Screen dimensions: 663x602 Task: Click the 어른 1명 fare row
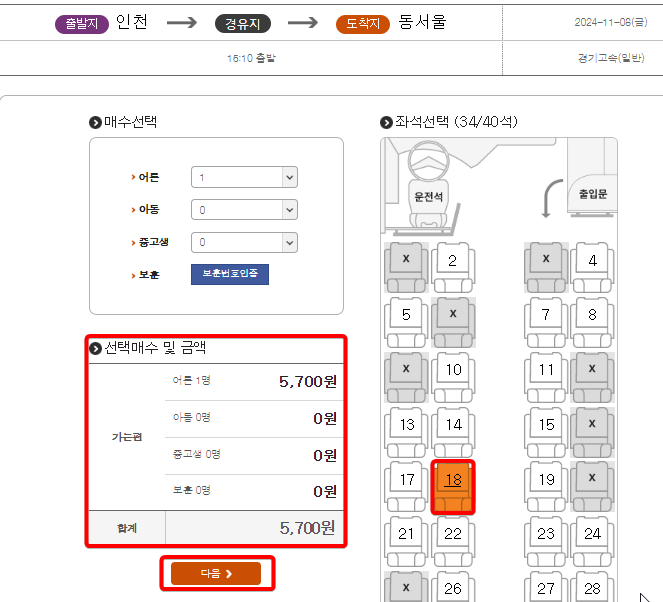pos(254,381)
